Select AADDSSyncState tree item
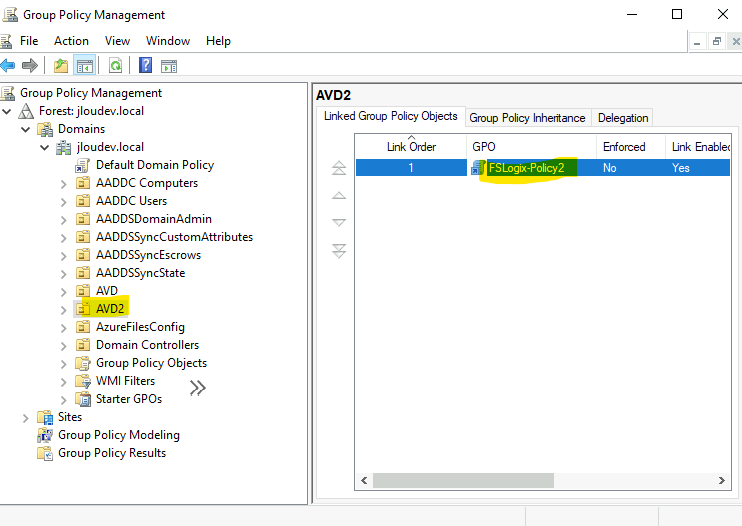 pyautogui.click(x=140, y=273)
